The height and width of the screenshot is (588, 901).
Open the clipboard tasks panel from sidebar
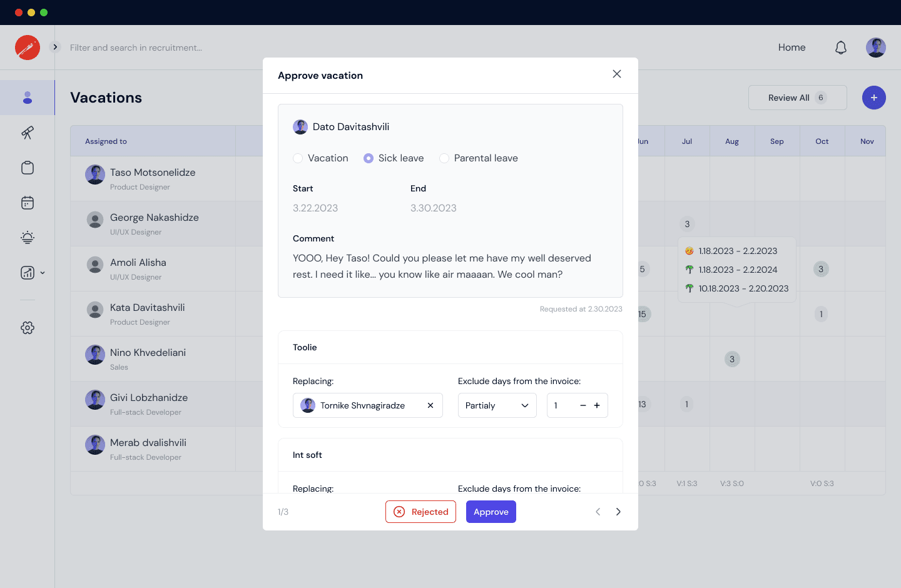point(28,168)
